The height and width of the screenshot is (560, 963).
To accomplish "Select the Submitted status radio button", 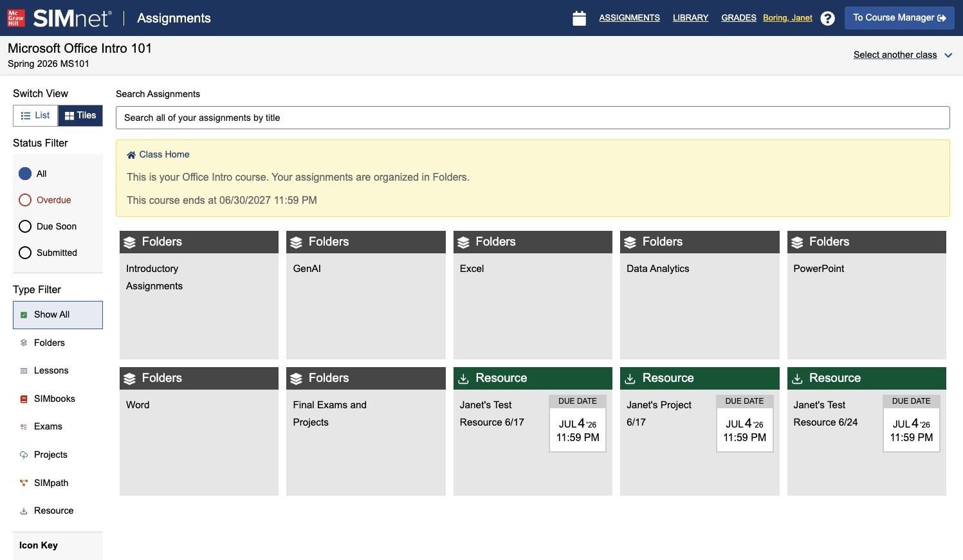I will coord(25,253).
